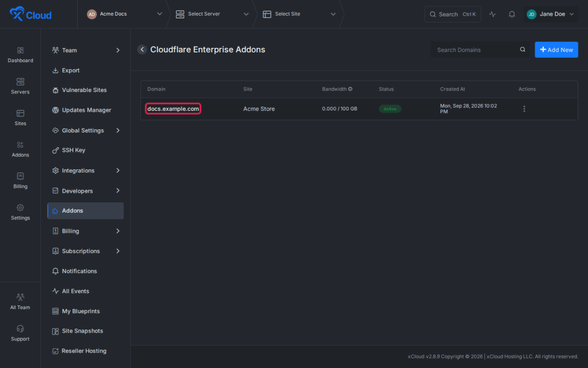This screenshot has width=588, height=368.
Task: Open the Billing icon in left rail
Action: point(20,176)
